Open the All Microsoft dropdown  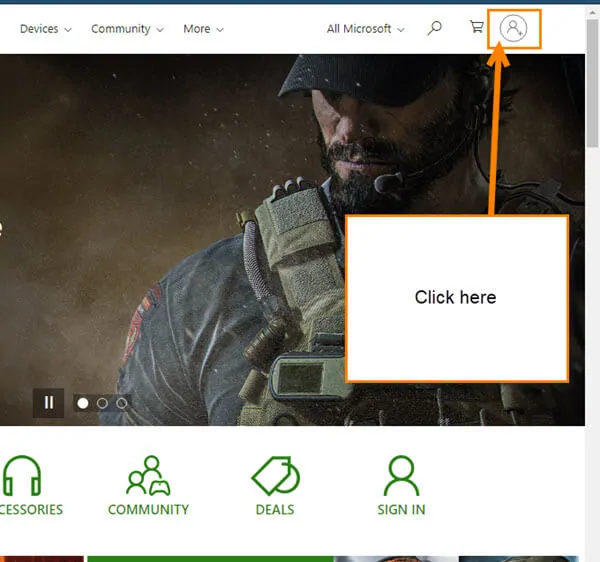point(365,29)
